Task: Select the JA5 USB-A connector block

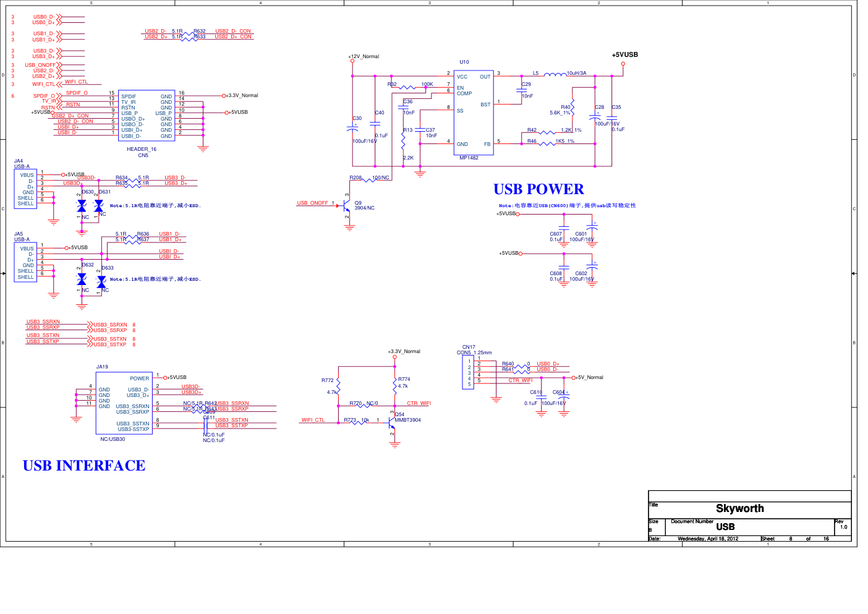Action: (x=25, y=262)
